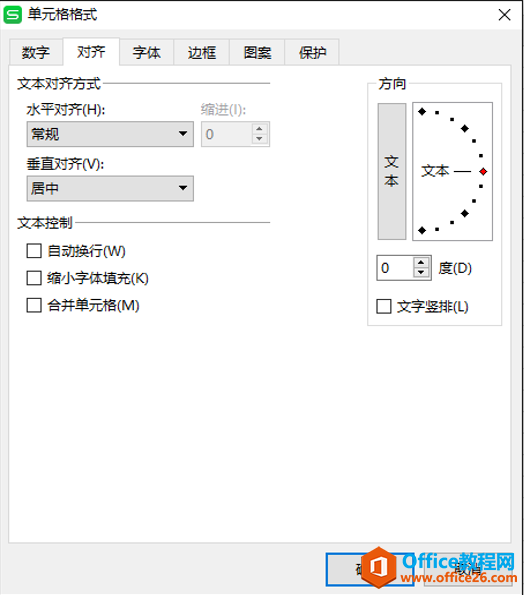Click the bottom black diamond on the orientation dial

pyautogui.click(x=422, y=230)
